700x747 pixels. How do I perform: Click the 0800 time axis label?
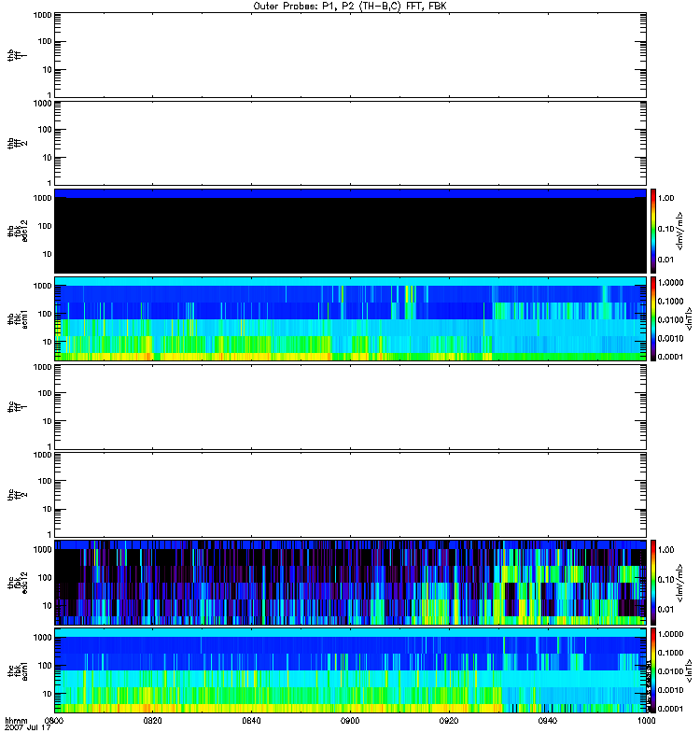[54, 720]
